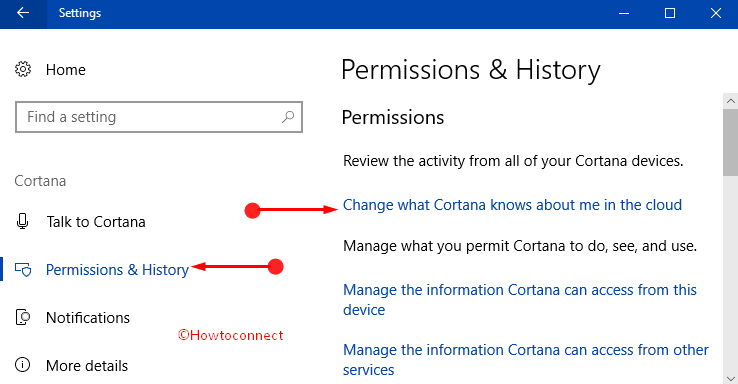Open Manage information from this device link
This screenshot has height=384, width=738.
pyautogui.click(x=520, y=300)
